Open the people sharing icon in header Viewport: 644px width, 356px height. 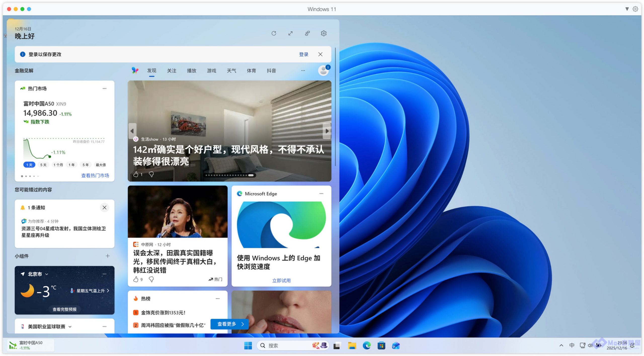point(307,33)
